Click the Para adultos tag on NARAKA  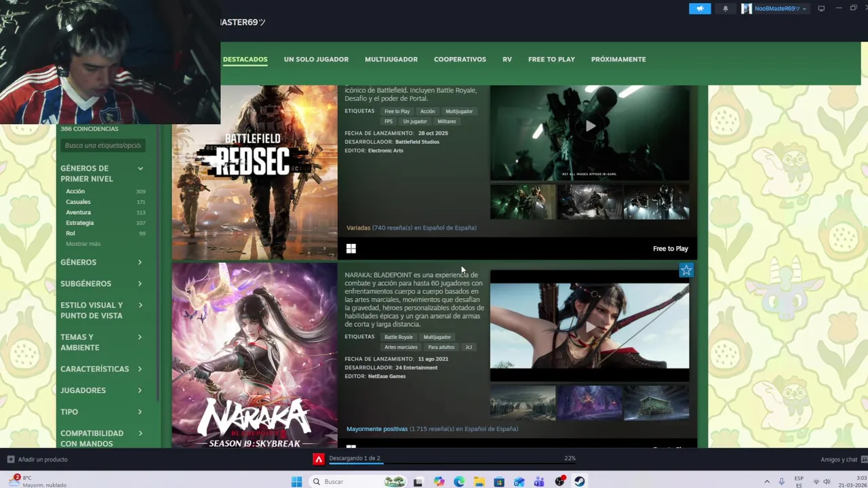[x=441, y=347]
